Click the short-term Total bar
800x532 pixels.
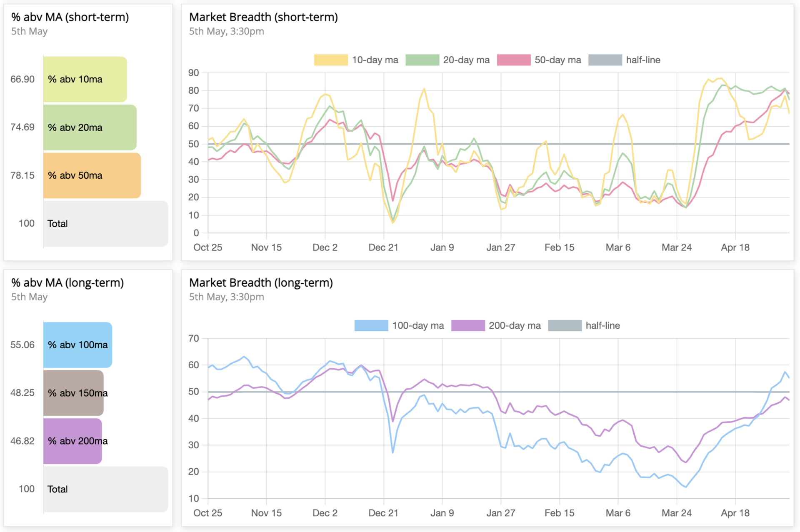click(x=106, y=224)
